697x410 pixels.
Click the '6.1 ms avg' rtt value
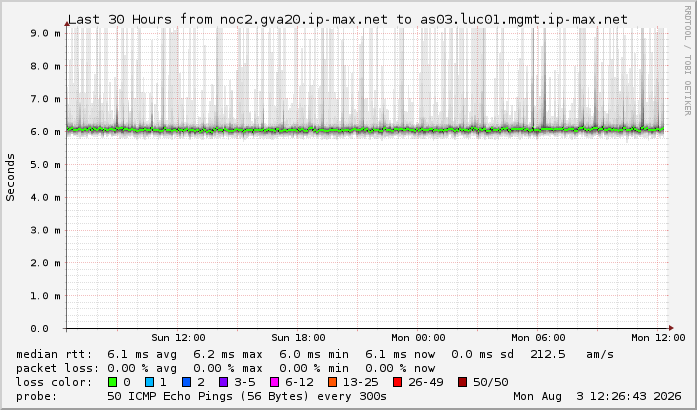[x=142, y=354]
